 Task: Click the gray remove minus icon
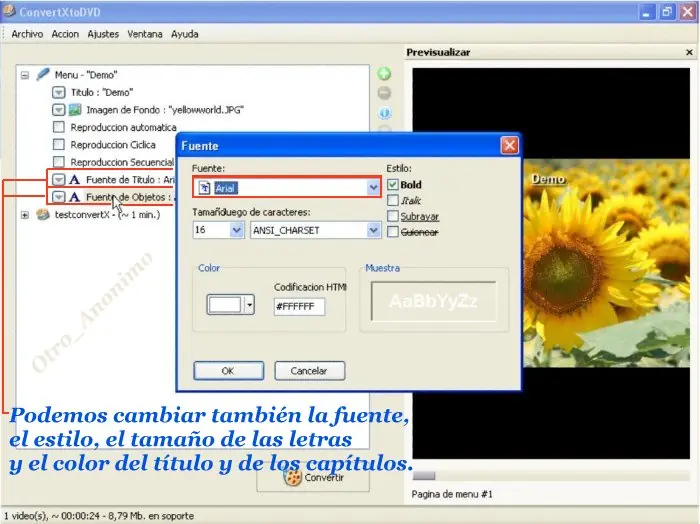coord(384,93)
